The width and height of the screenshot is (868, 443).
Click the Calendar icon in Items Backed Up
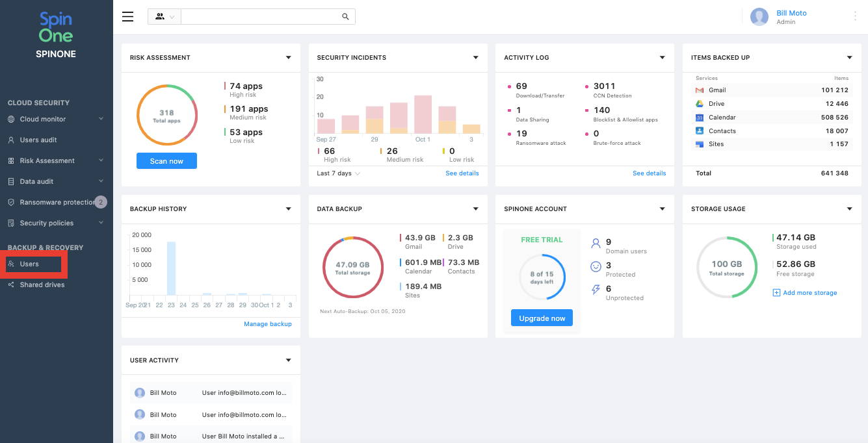click(x=700, y=118)
